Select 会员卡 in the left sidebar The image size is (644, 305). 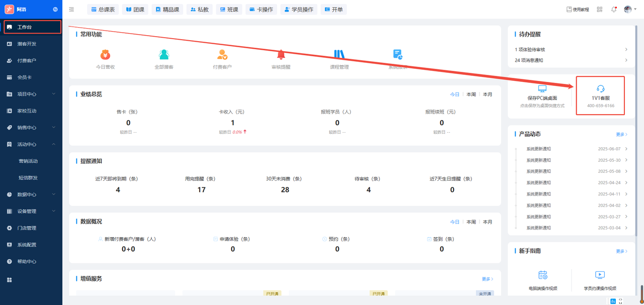tap(24, 77)
